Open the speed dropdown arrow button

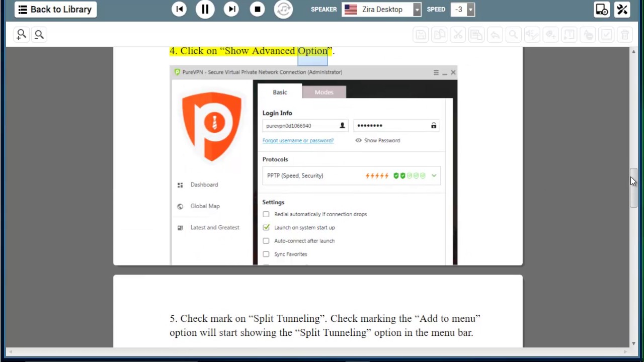pos(470,10)
